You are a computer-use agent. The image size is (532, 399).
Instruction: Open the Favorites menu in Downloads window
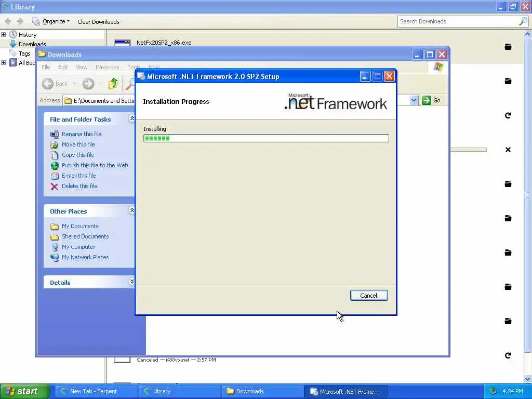point(107,67)
